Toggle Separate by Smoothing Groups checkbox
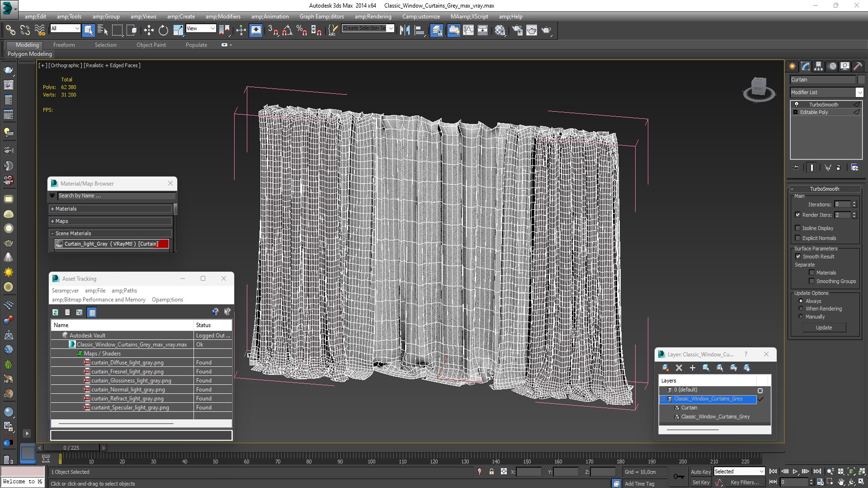 (x=811, y=281)
